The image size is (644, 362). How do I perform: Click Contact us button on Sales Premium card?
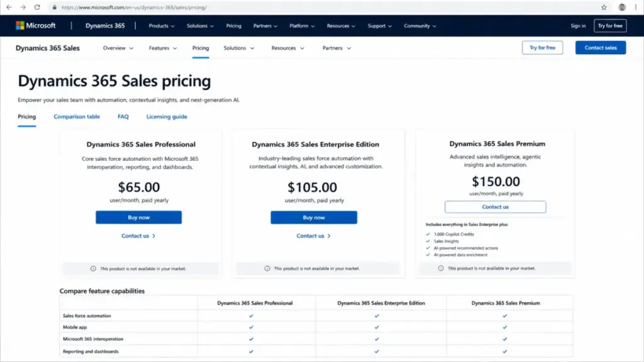coord(496,207)
